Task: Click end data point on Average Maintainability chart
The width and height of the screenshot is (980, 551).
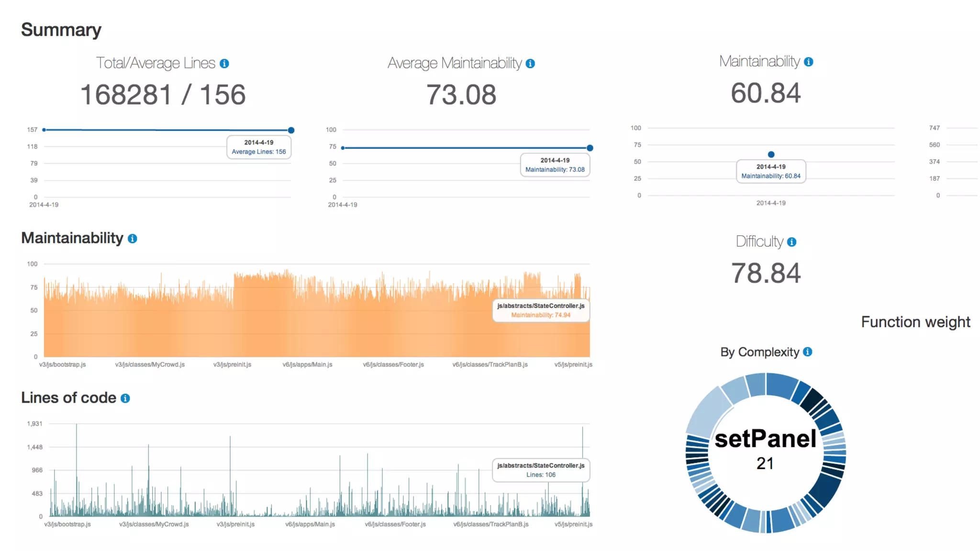Action: (x=590, y=148)
